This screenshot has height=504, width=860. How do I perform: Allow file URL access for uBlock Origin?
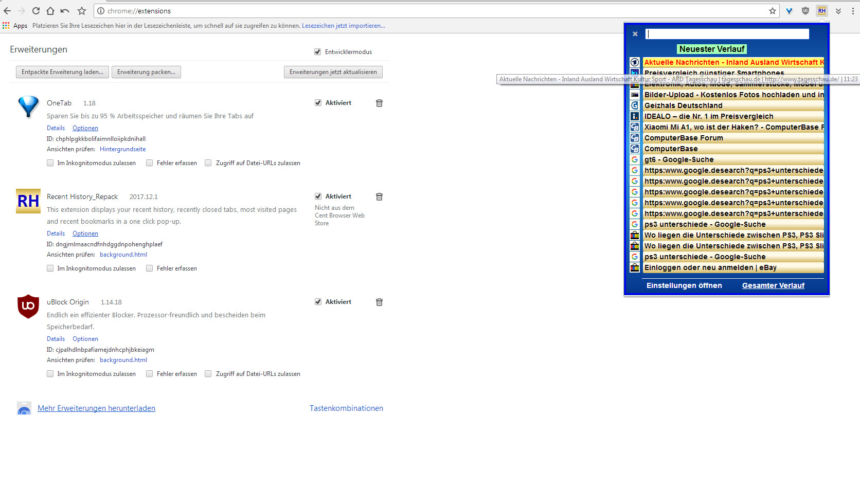tap(208, 374)
